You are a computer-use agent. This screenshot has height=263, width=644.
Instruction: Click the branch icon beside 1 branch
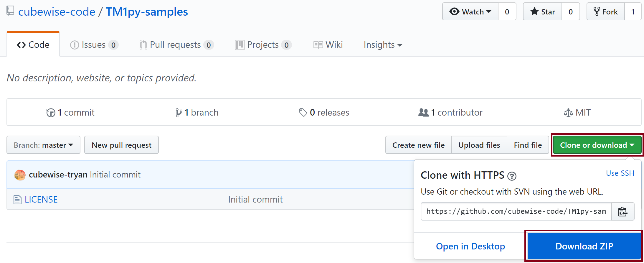[179, 113]
